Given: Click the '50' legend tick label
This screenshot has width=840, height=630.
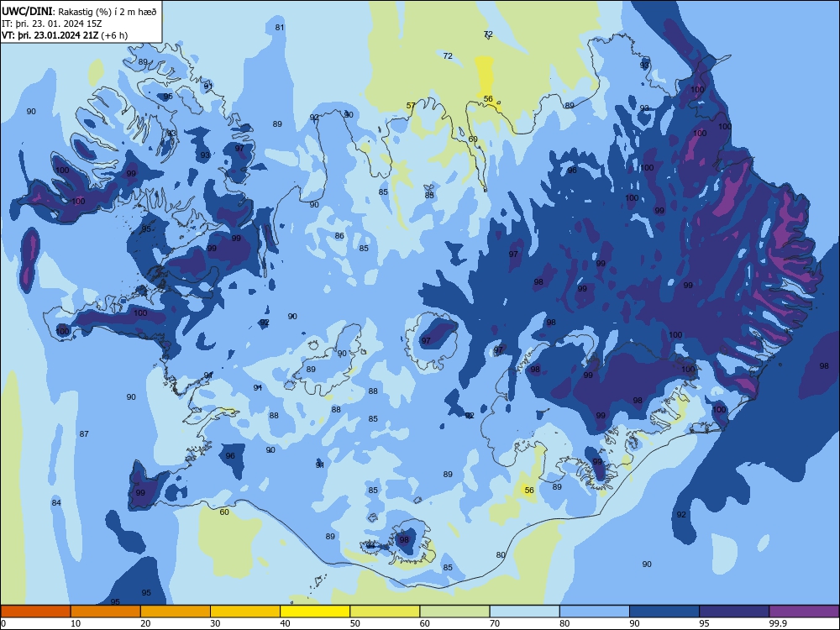Looking at the screenshot, I should point(355,623).
